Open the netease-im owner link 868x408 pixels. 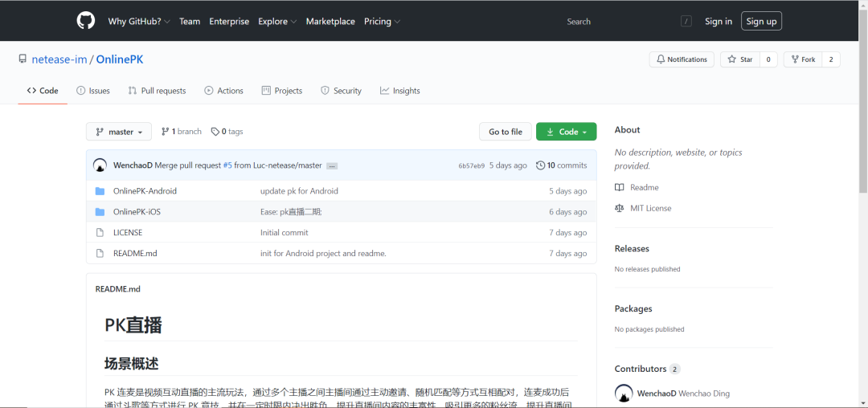point(59,59)
